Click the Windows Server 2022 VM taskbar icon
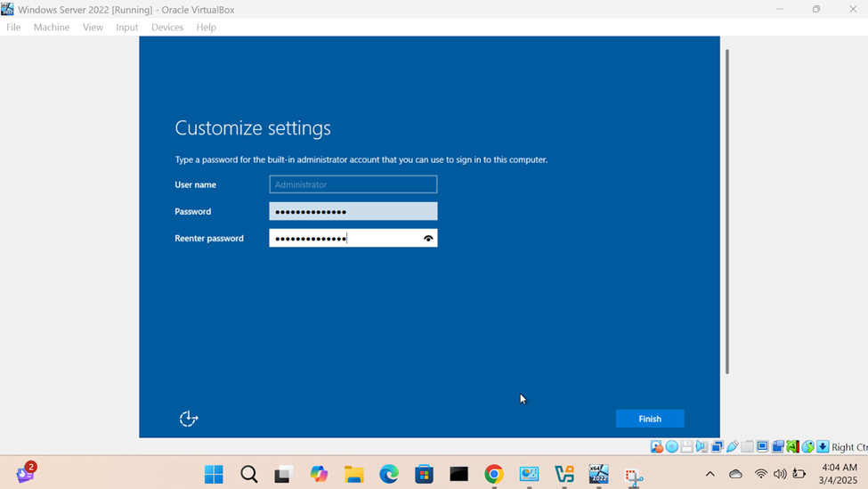The height and width of the screenshot is (489, 868). point(599,474)
